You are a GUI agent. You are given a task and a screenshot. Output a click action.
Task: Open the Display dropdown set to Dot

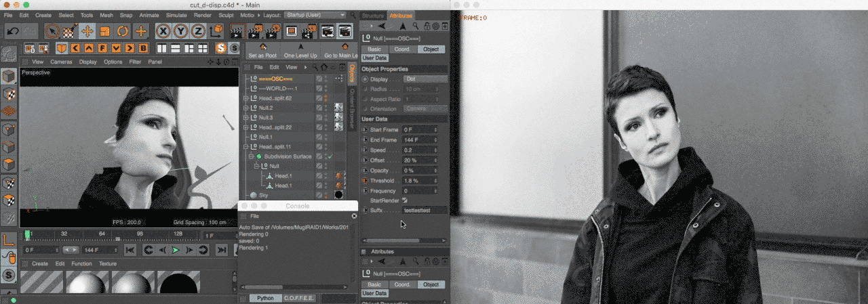[425, 79]
